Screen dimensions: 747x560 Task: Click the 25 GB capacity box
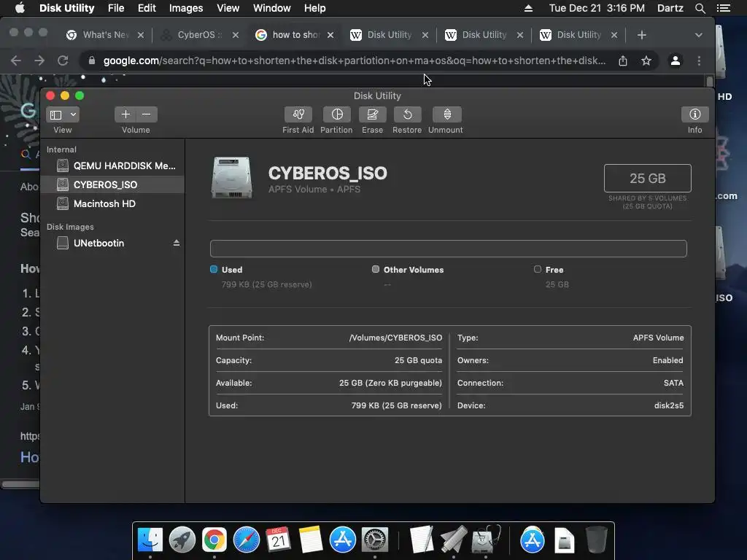[x=648, y=178]
